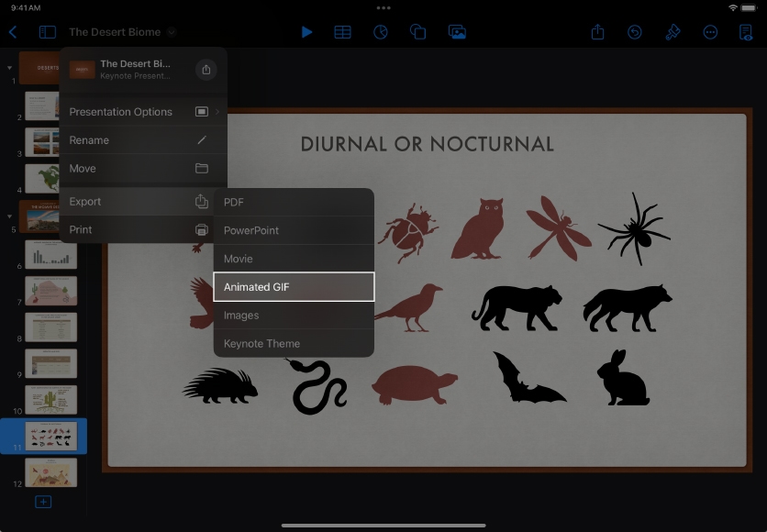The height and width of the screenshot is (532, 767).
Task: Collapse the slide 5 group disclosure triangle
Action: [10, 216]
